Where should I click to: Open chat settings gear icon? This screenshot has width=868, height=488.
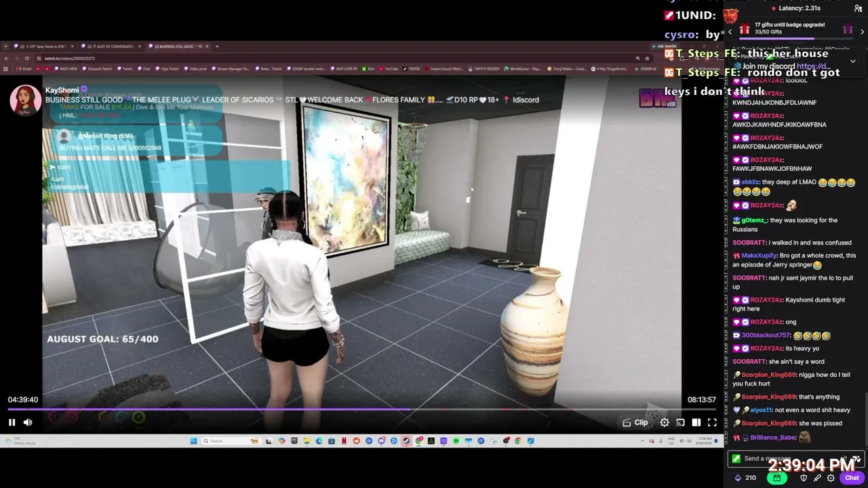point(831,478)
